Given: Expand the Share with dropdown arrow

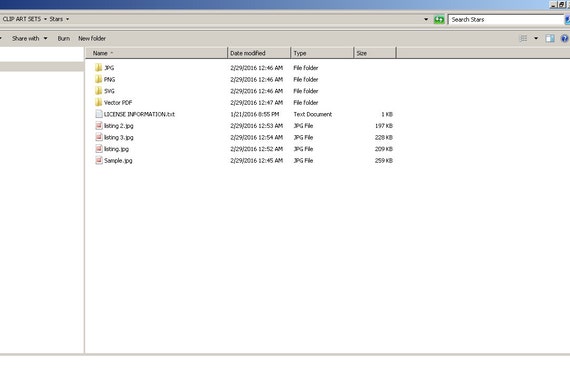Looking at the screenshot, I should (x=45, y=38).
